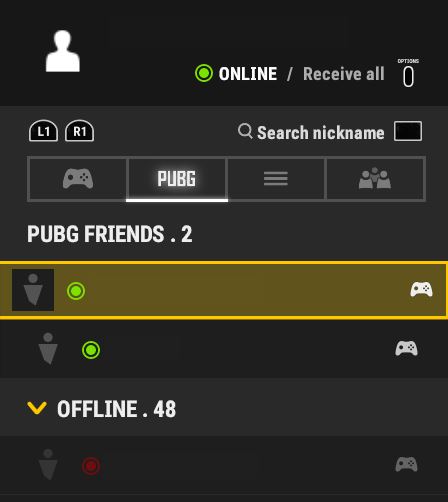Click the user profile avatar silhouette
The image size is (448, 502).
63,51
